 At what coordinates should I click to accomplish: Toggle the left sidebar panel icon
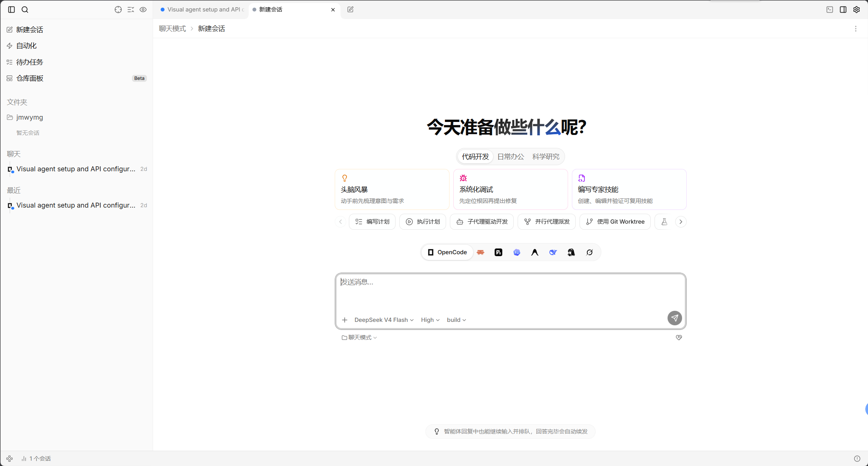[11, 10]
